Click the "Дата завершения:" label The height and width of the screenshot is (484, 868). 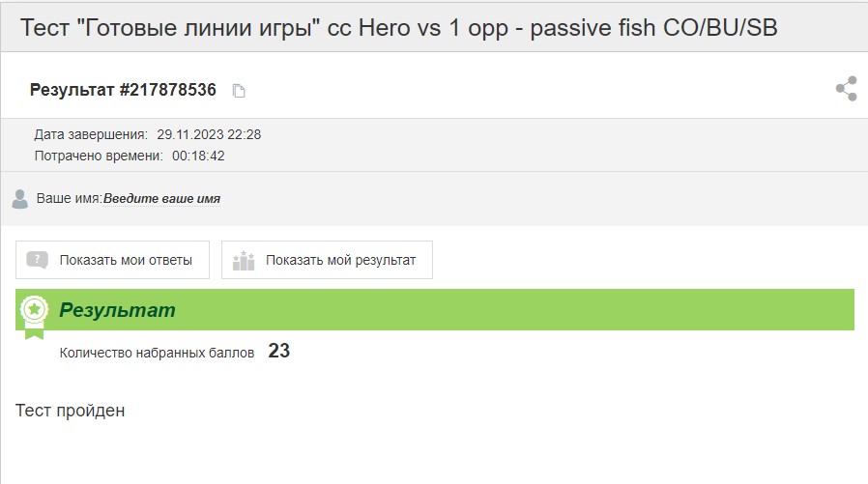pyautogui.click(x=91, y=134)
